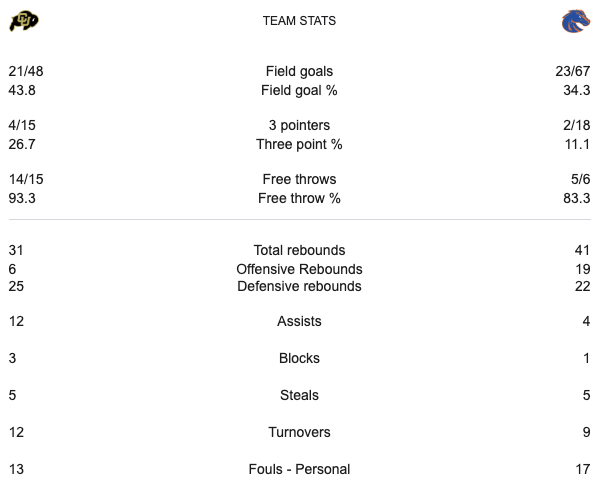Select the Defensive rebounds label
The height and width of the screenshot is (493, 602).
click(299, 286)
